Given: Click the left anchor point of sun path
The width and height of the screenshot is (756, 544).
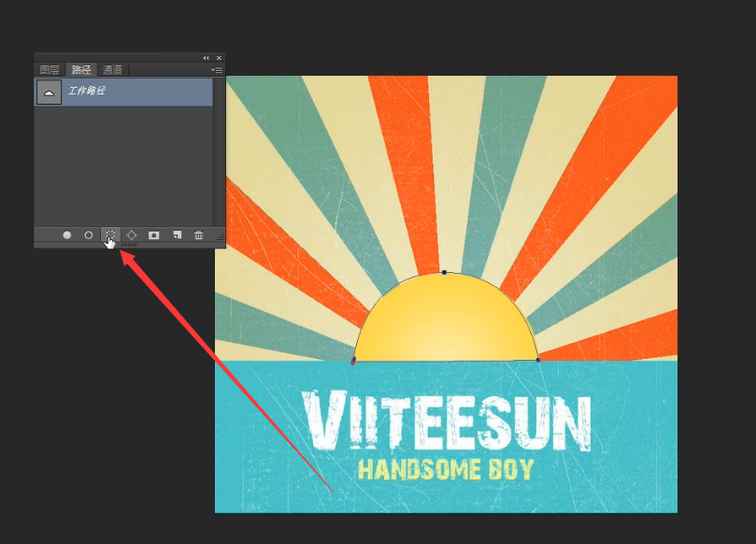Looking at the screenshot, I should coord(353,361).
